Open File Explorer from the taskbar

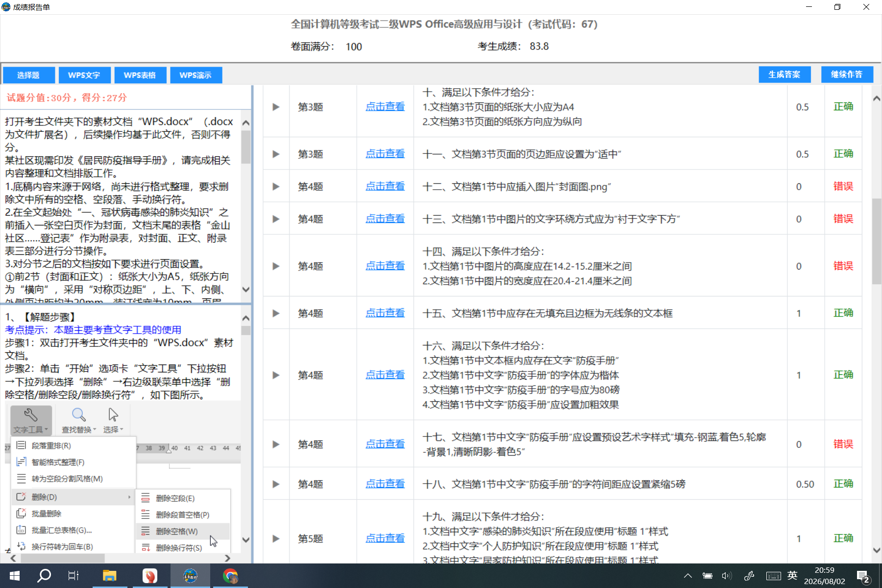point(109,576)
